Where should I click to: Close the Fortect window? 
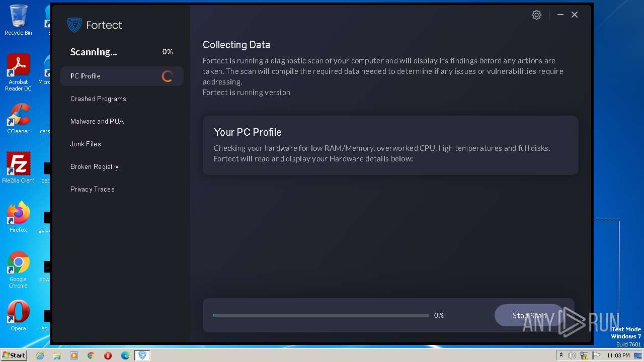click(x=575, y=15)
